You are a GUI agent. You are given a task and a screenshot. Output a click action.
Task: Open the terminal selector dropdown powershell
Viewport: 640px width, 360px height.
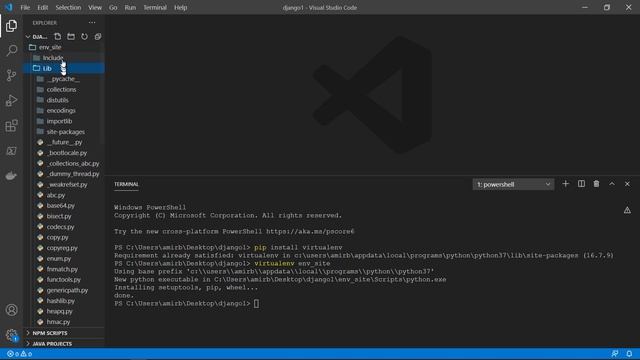tap(513, 184)
